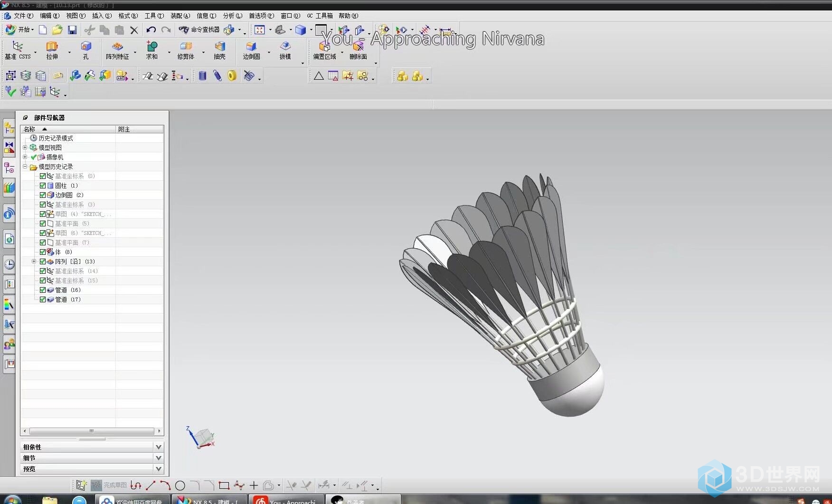Select the 阵列特征 pattern feature tool
Viewport: 832px width, 504px height.
tap(117, 50)
